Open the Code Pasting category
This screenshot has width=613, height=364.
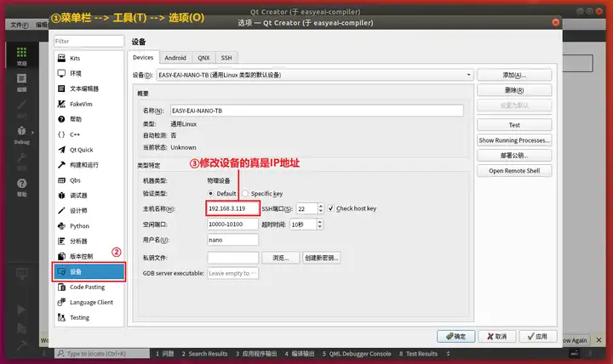[89, 287]
